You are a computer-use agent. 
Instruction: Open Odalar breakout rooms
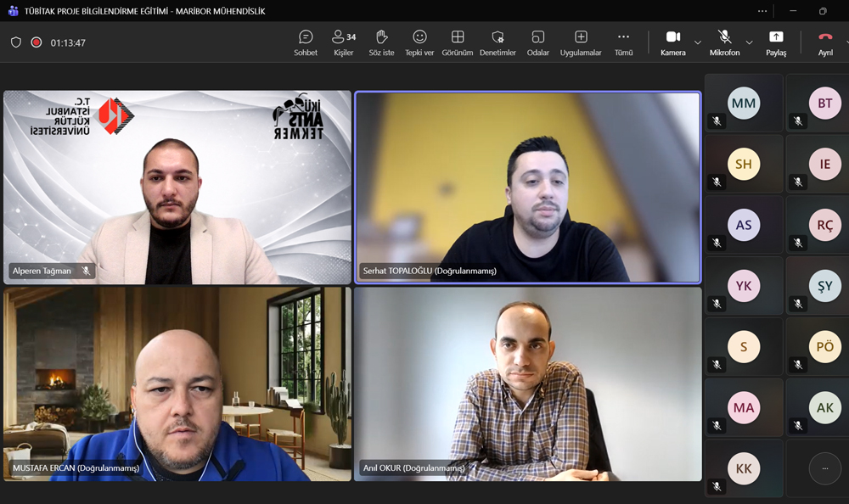click(x=537, y=42)
